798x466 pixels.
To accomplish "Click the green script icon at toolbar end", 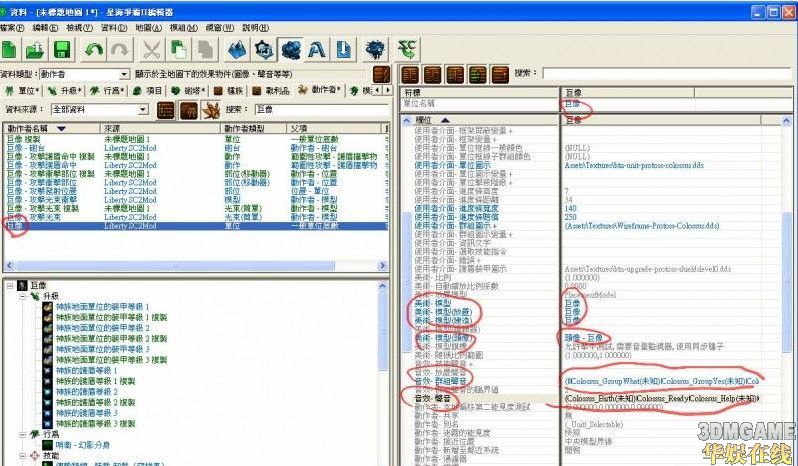I will click(x=408, y=50).
